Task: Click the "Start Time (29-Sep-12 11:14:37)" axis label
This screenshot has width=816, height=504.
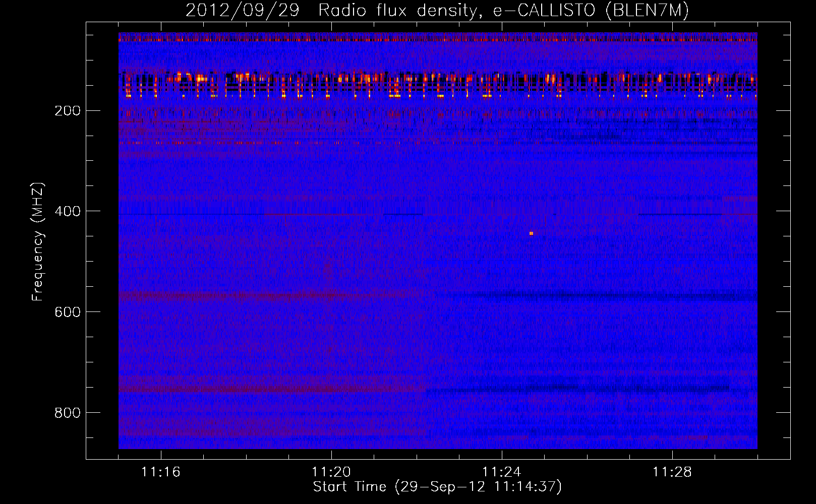Action: point(437,487)
